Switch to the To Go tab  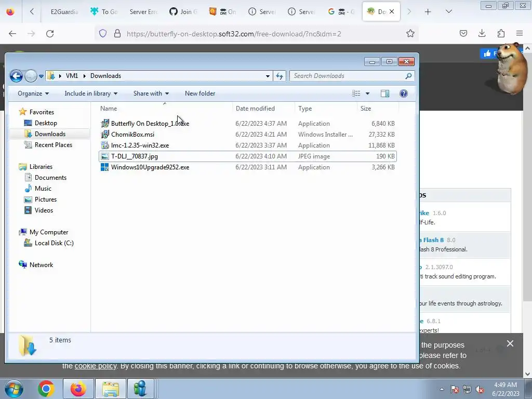click(103, 12)
